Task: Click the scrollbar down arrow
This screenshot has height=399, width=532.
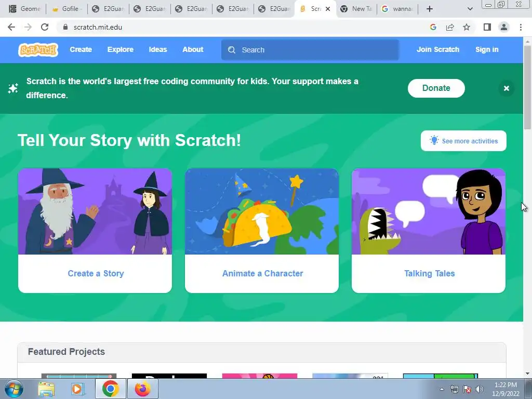Action: (x=528, y=374)
